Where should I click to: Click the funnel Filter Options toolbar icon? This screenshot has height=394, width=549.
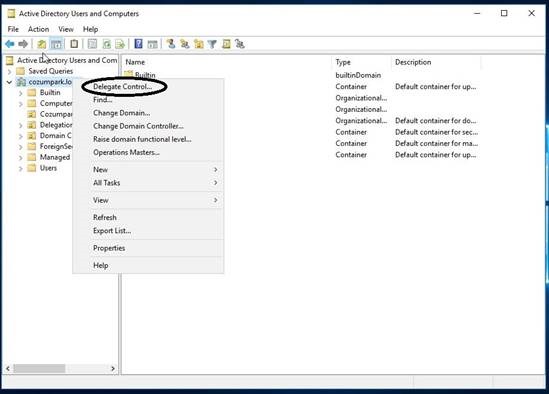(212, 44)
